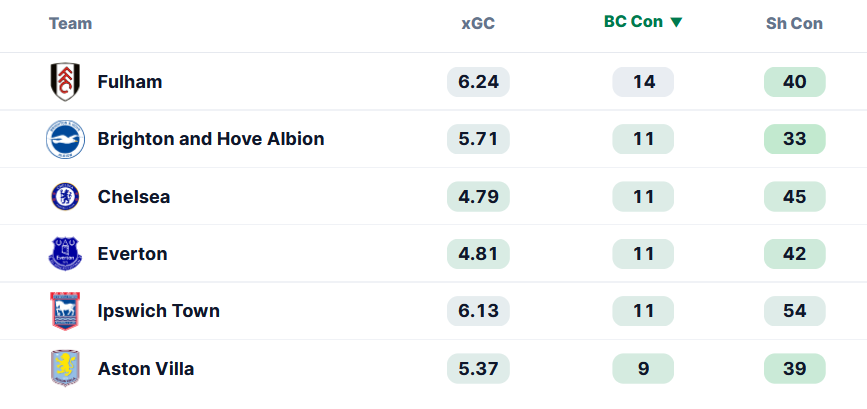
Task: Click the Everton club crest
Action: 65,254
